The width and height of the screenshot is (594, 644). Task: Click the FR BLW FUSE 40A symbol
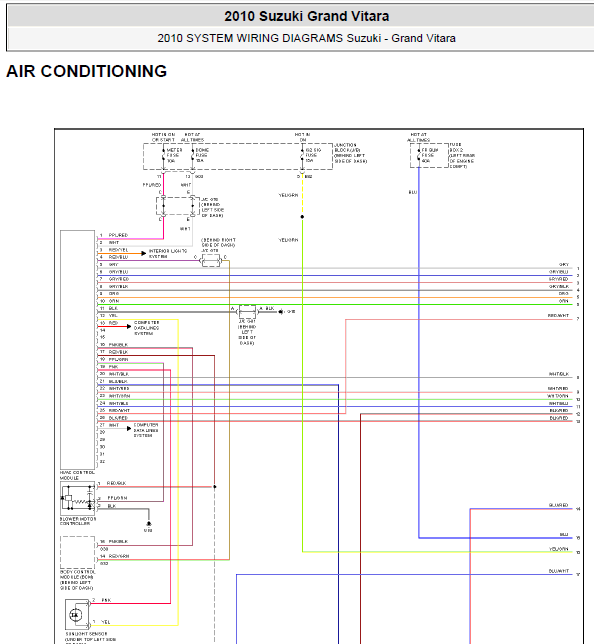coord(419,156)
